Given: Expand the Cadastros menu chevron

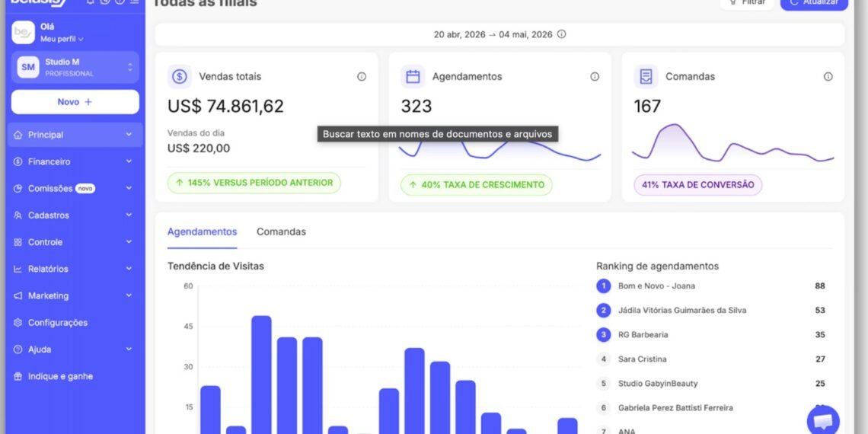Looking at the screenshot, I should click(x=129, y=215).
